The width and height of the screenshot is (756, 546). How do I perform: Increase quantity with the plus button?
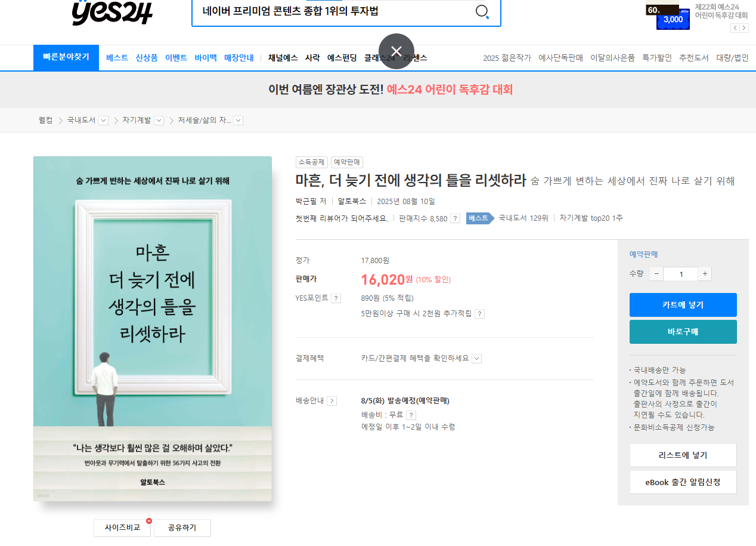tap(704, 273)
